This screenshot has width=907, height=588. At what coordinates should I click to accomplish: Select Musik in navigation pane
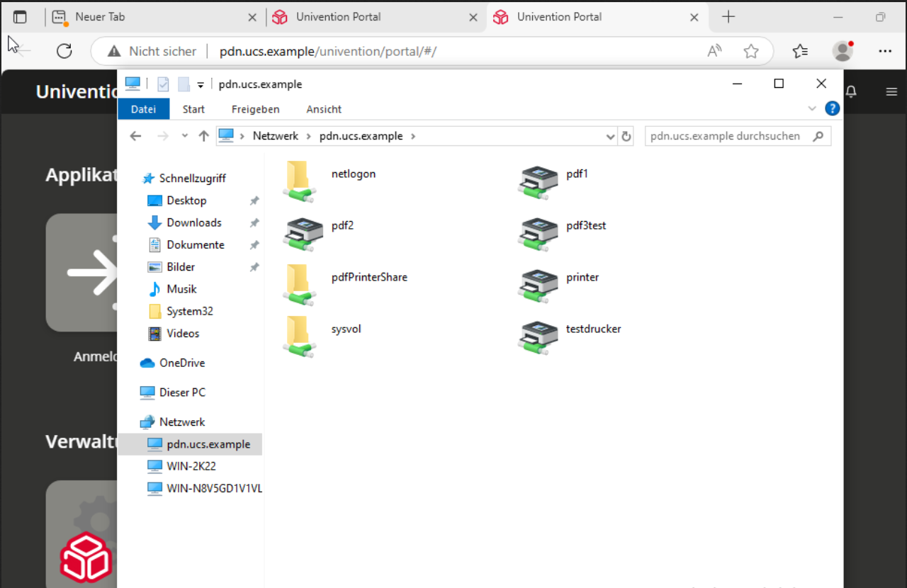[181, 289]
